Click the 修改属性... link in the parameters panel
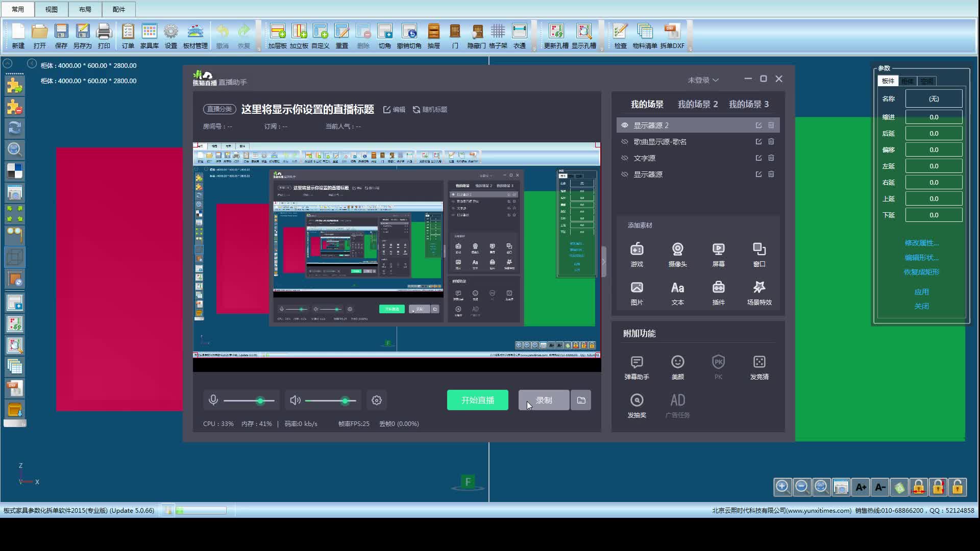 [x=921, y=243]
